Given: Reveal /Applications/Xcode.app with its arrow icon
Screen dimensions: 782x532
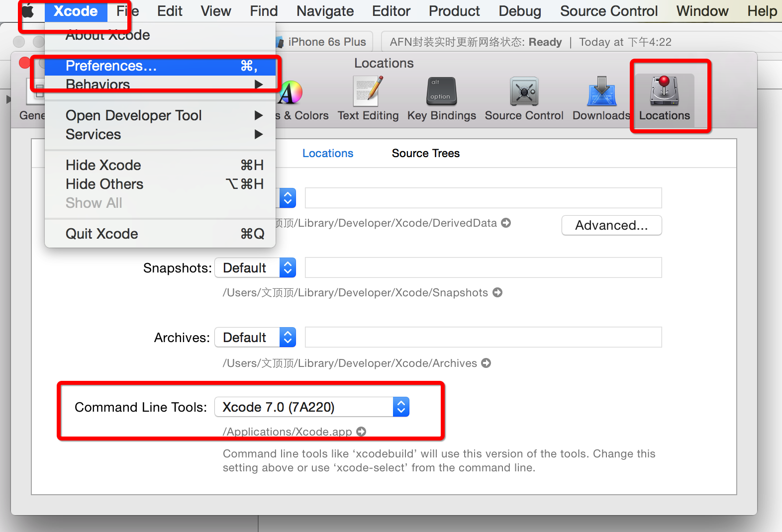Looking at the screenshot, I should coord(361,432).
